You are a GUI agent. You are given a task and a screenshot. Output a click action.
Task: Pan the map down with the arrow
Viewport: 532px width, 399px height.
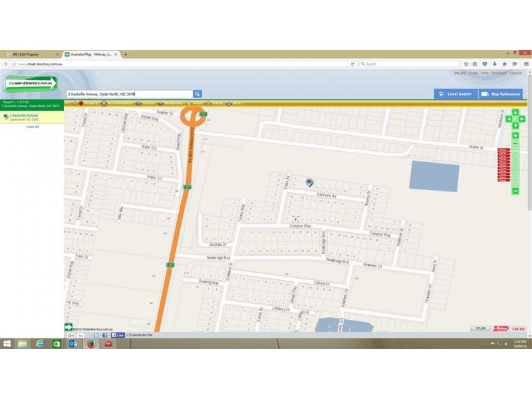click(515, 126)
